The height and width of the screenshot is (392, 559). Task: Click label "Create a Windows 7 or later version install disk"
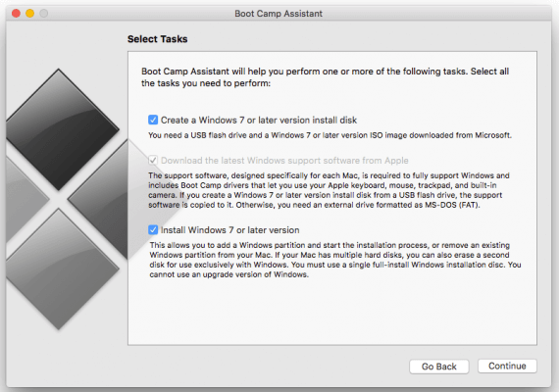tap(259, 121)
